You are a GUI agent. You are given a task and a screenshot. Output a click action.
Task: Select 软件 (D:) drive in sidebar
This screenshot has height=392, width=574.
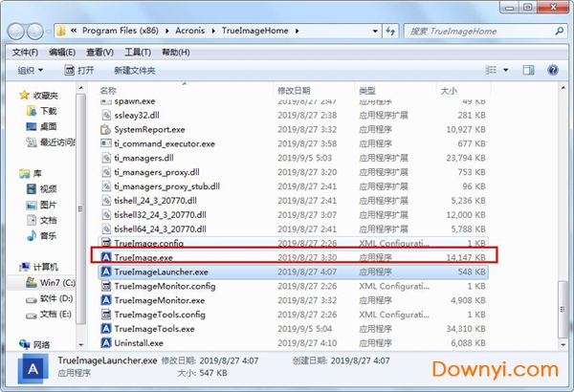(50, 298)
